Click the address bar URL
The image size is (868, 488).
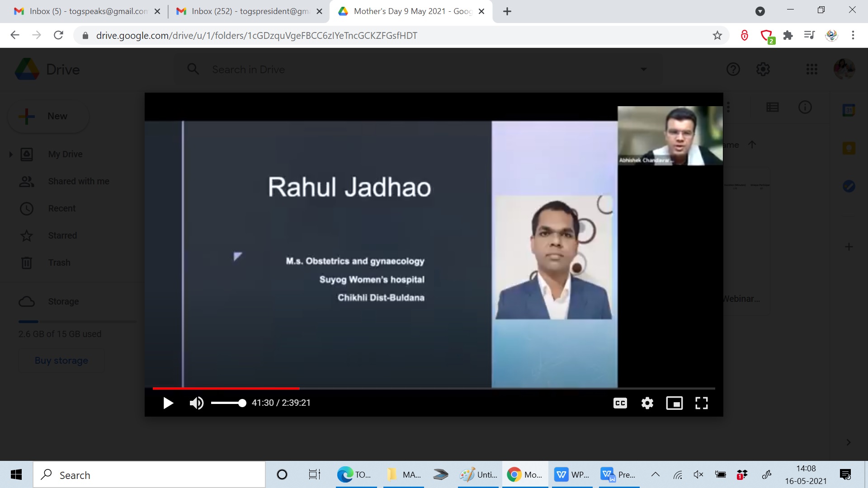click(256, 35)
